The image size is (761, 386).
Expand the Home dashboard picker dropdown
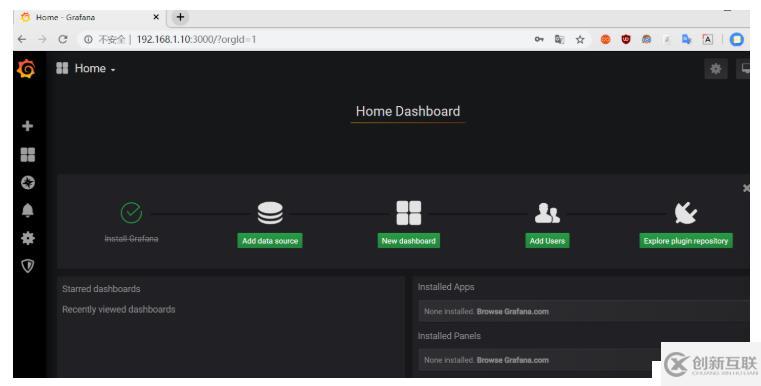(86, 68)
